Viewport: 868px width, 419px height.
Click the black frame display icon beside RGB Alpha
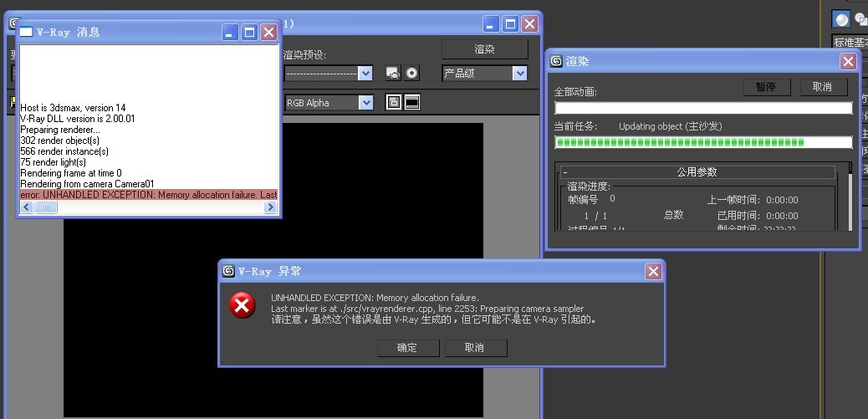point(412,102)
